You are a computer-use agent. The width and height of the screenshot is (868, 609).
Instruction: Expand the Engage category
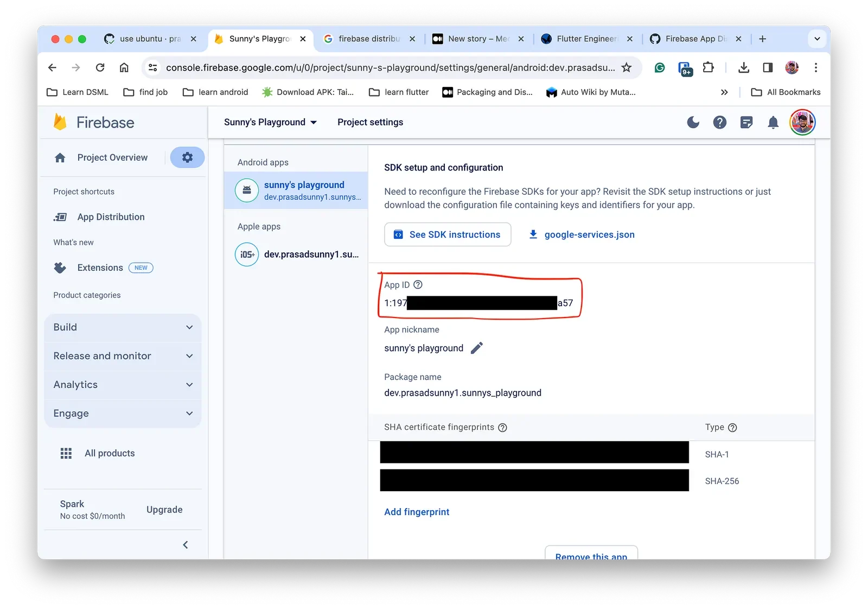pos(123,414)
